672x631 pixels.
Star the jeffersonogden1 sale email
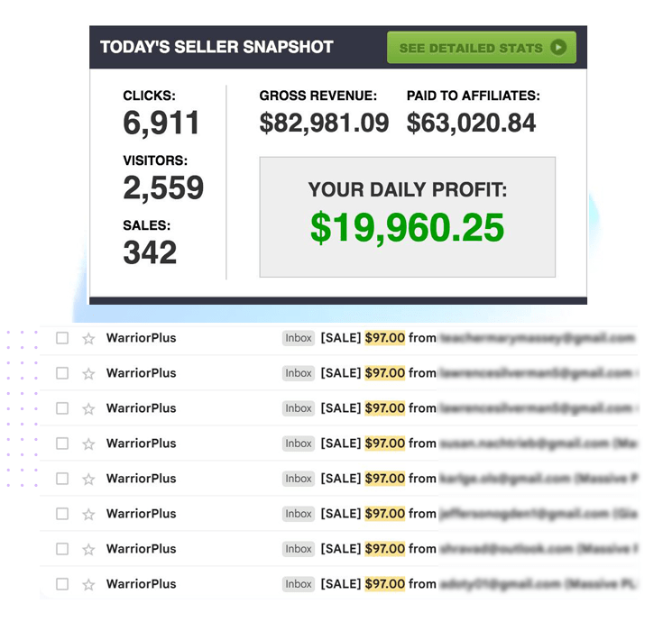click(x=88, y=515)
